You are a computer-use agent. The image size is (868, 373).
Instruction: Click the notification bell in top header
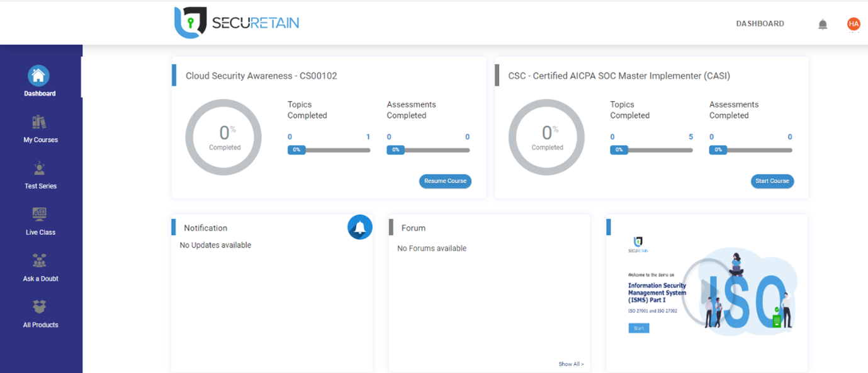coord(822,25)
